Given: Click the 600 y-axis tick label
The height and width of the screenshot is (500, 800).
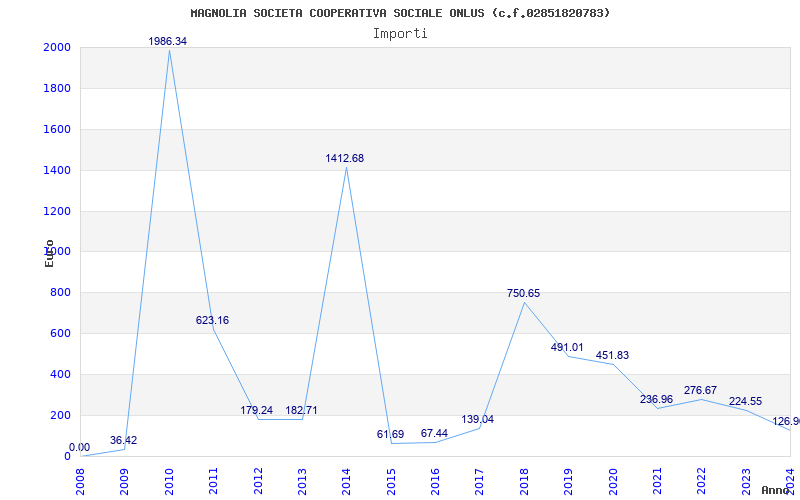Looking at the screenshot, I should click(x=60, y=333).
